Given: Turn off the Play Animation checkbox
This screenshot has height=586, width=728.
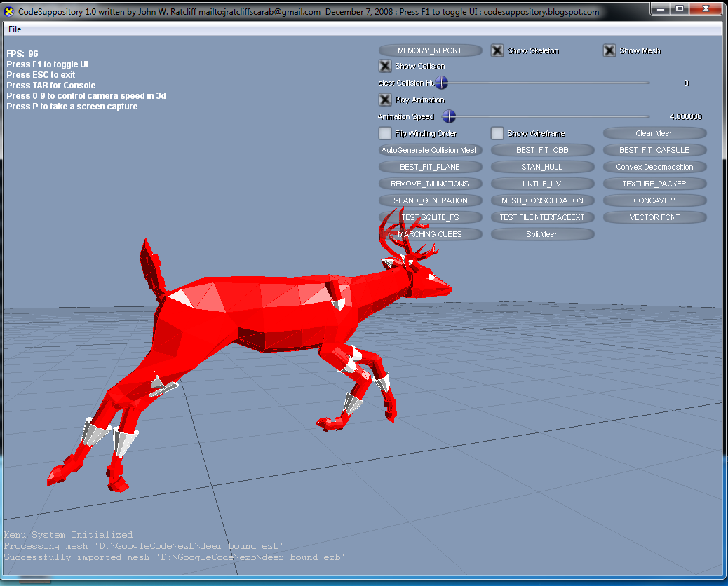Looking at the screenshot, I should 385,100.
